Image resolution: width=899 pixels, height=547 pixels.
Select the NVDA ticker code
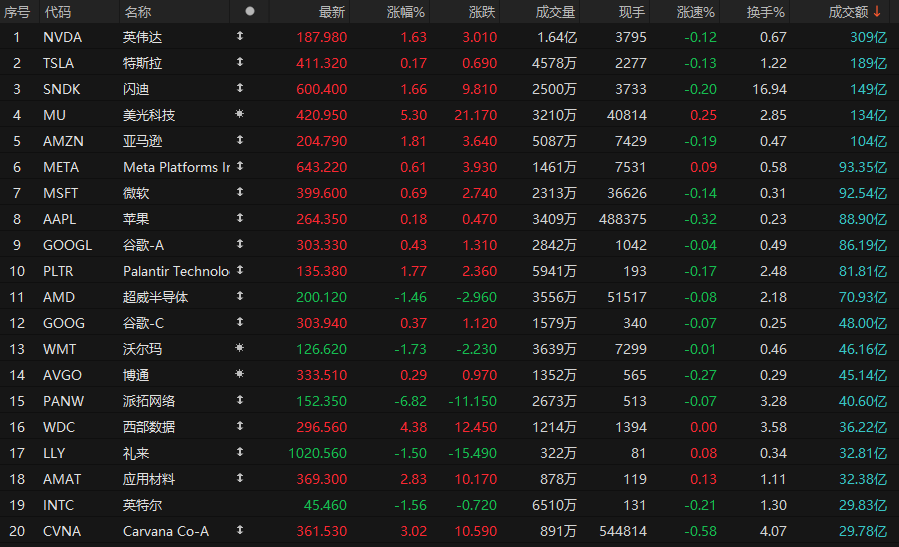(x=62, y=37)
